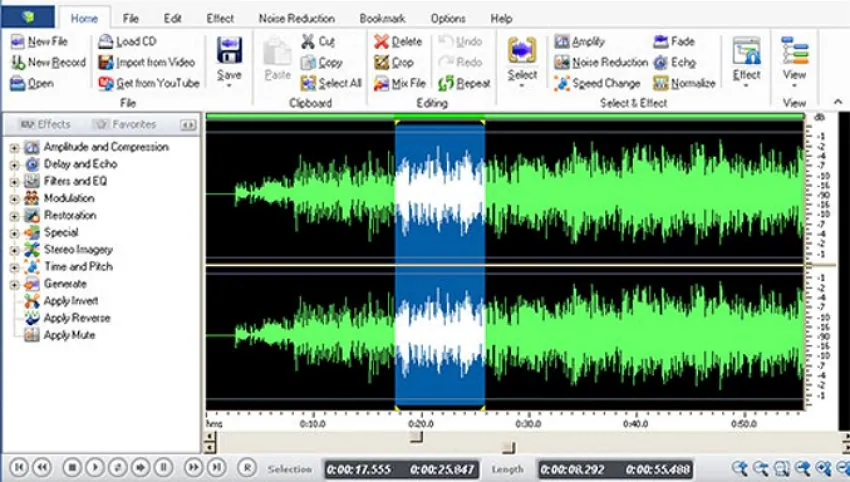Screen dimensions: 850x482
Task: Expand the Modulation category
Action: click(x=14, y=199)
